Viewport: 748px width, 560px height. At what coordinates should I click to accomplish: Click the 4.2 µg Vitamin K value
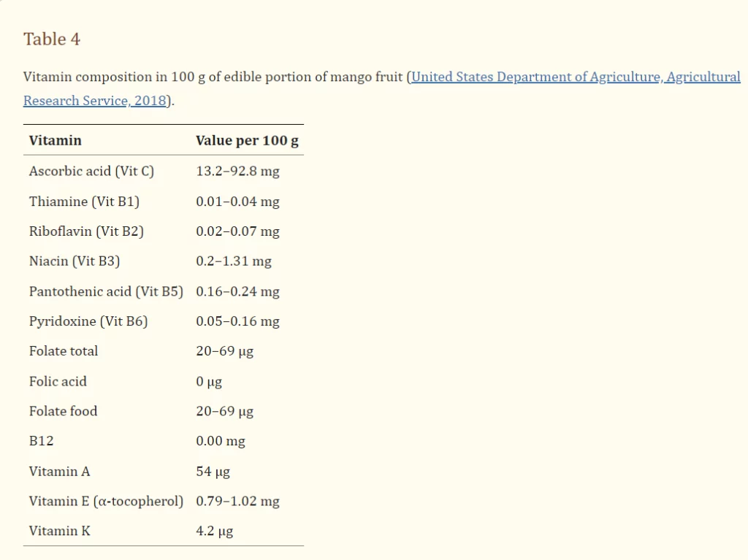coord(214,531)
